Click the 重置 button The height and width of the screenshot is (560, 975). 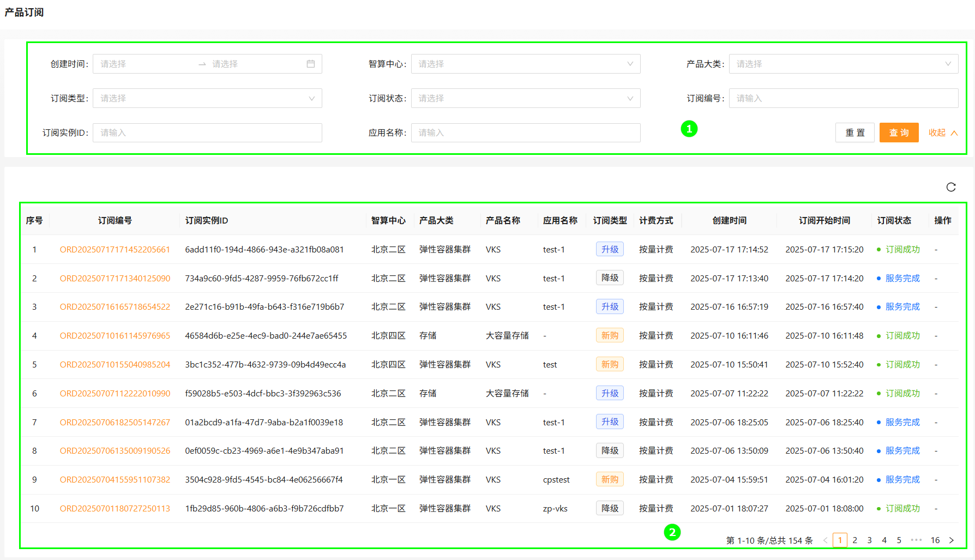pos(854,133)
